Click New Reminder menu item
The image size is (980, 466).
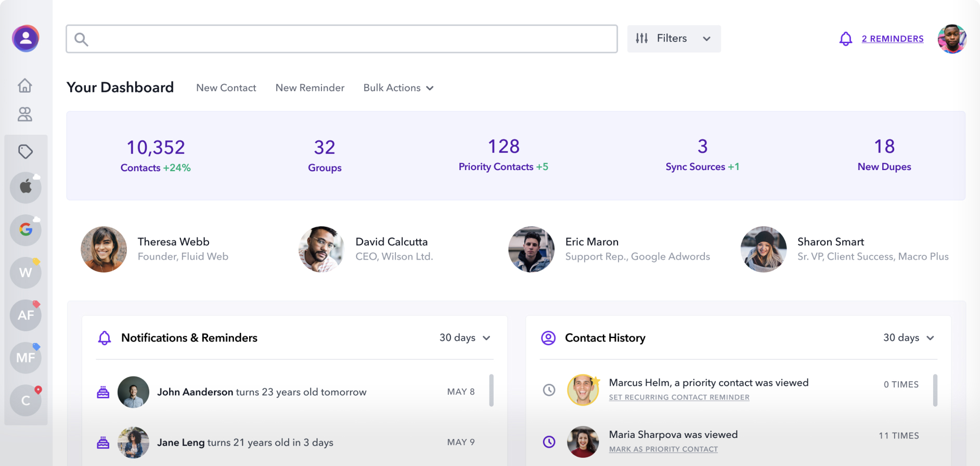click(310, 88)
